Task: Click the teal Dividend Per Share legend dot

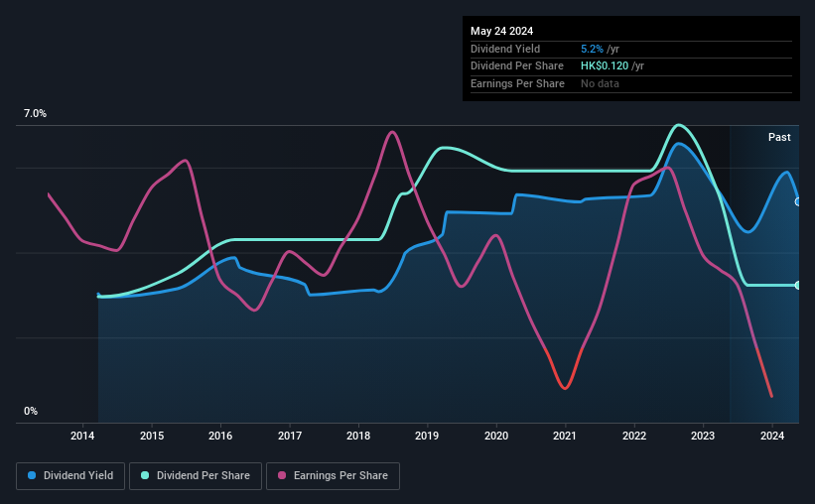Action: coord(145,475)
